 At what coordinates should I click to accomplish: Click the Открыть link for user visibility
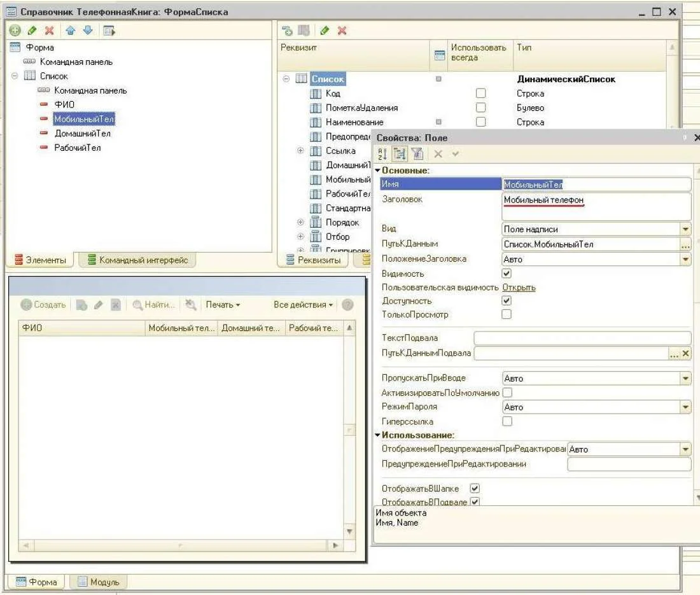point(519,288)
